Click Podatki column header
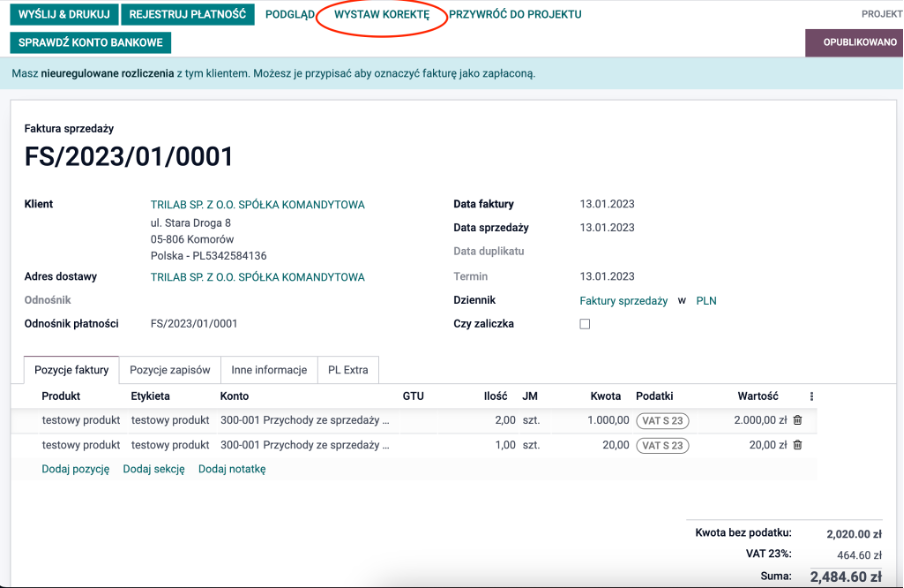Image resolution: width=904 pixels, height=588 pixels. (654, 396)
